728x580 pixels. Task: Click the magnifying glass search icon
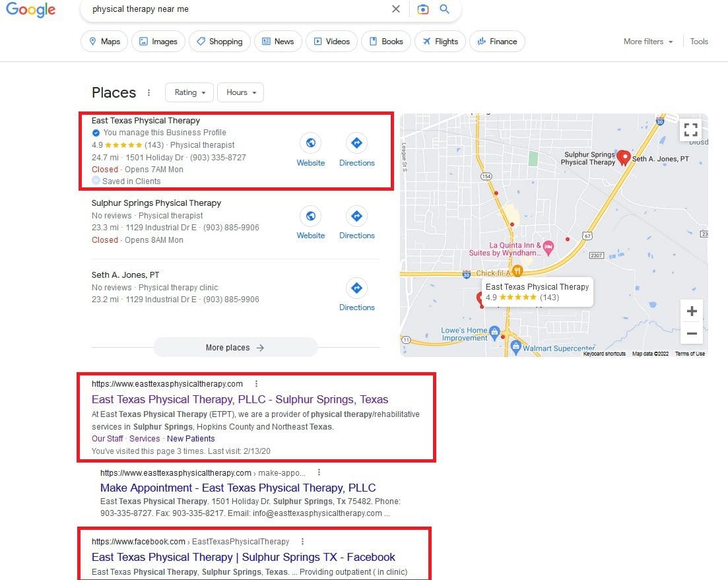point(444,9)
